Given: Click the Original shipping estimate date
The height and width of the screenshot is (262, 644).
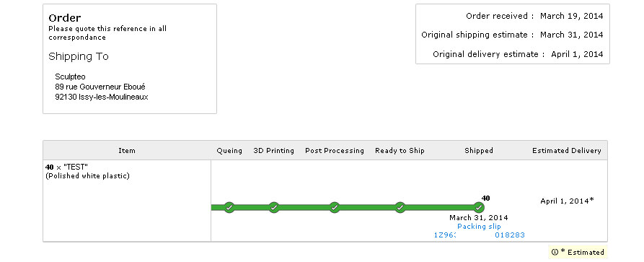Looking at the screenshot, I should (571, 35).
